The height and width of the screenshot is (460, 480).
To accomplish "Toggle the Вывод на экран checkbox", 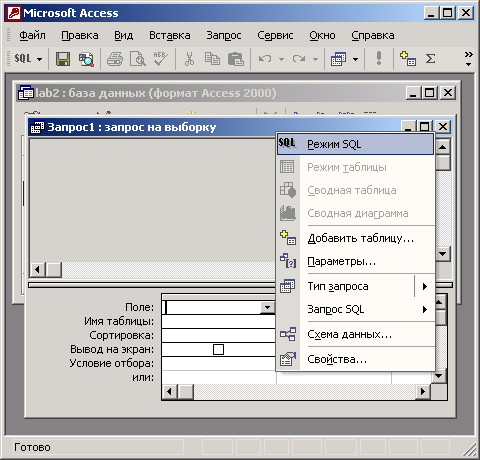I will [218, 349].
